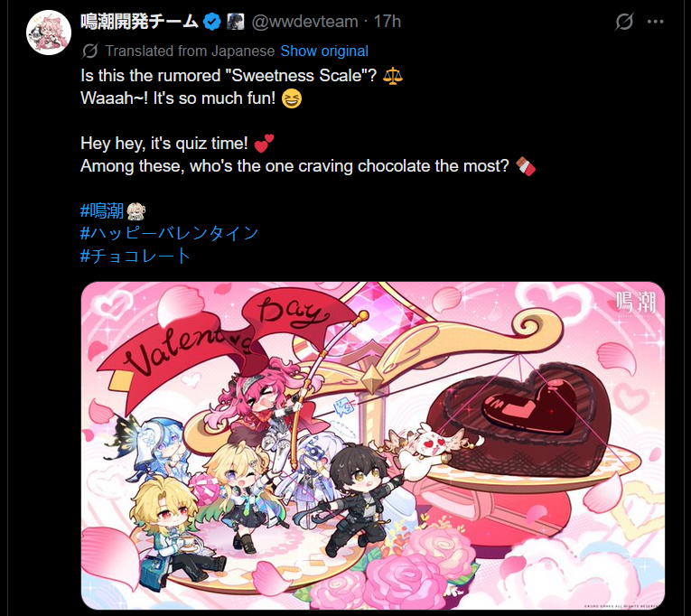Open the wwdevteam profile avatar
691x616 pixels.
coord(49,33)
